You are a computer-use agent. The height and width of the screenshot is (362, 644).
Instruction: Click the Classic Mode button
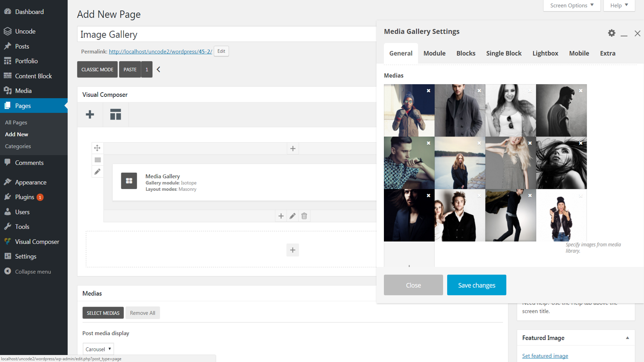97,69
